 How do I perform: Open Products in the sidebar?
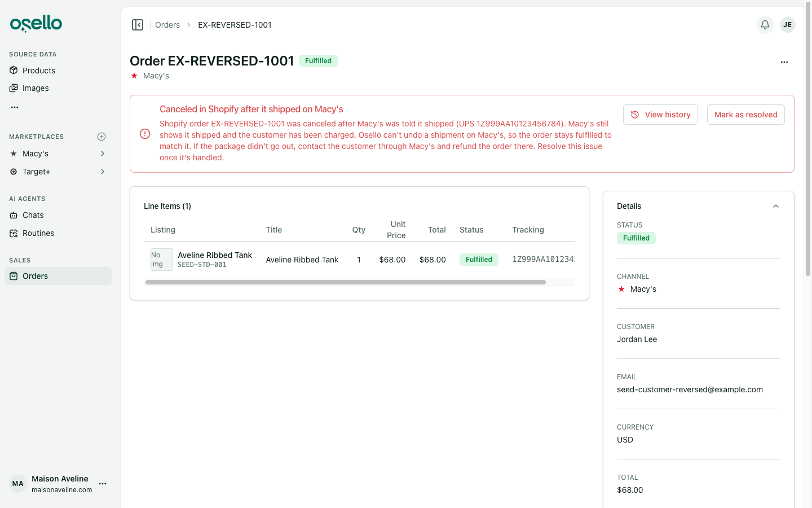coord(58,71)
